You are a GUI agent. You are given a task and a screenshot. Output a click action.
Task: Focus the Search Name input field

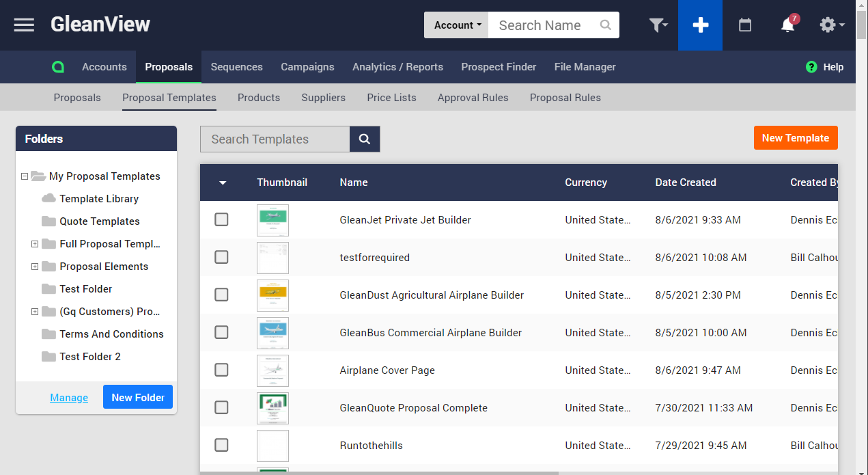[x=544, y=25]
